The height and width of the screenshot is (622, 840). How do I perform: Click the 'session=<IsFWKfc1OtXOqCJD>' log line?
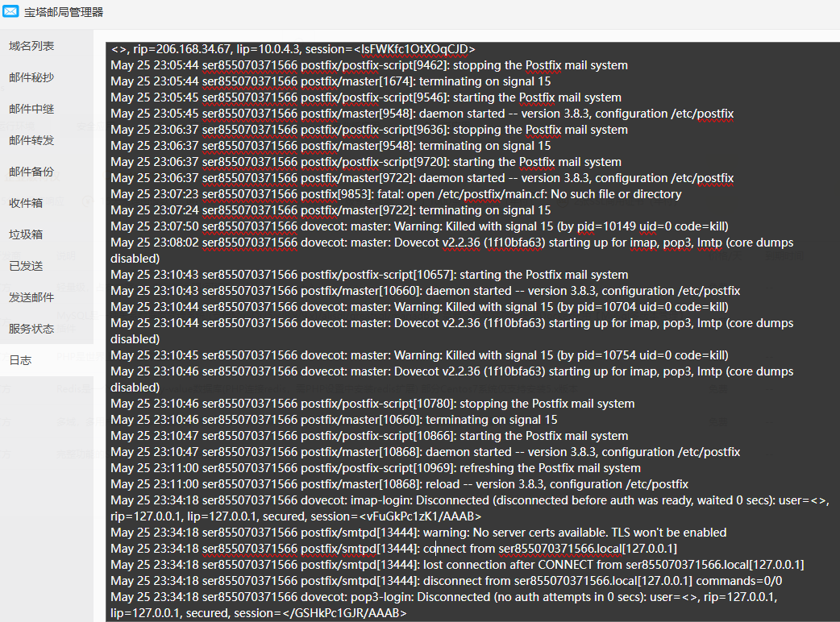[293, 49]
